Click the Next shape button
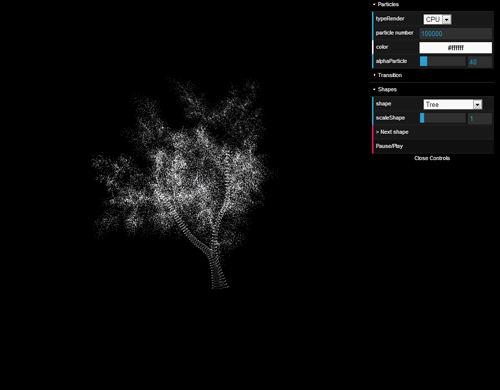Viewport: 500px width, 390px height. pos(433,132)
